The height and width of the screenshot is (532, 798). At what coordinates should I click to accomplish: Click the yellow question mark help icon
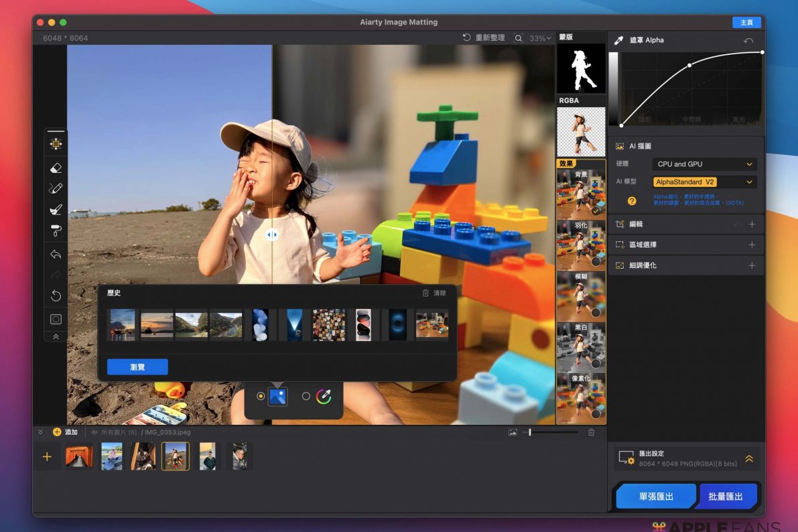pyautogui.click(x=631, y=200)
